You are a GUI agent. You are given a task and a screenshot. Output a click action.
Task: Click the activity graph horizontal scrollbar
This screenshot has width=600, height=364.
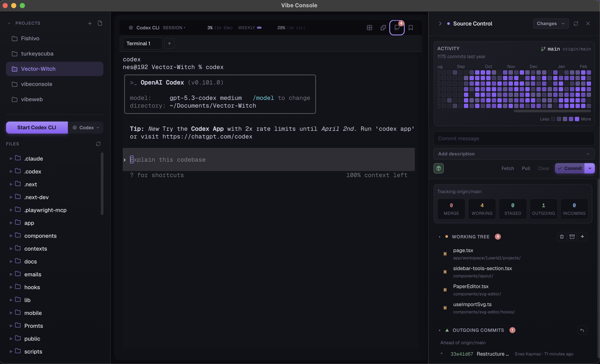pos(552,111)
